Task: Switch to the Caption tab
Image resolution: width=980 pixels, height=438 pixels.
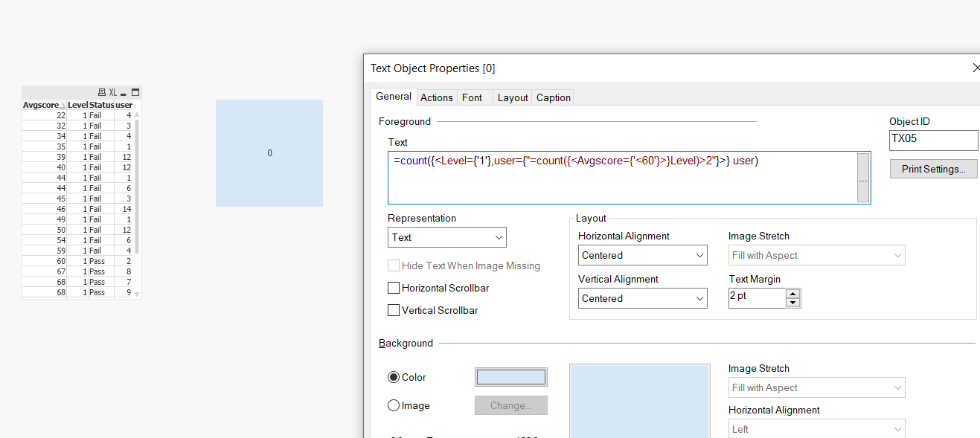Action: (x=554, y=97)
